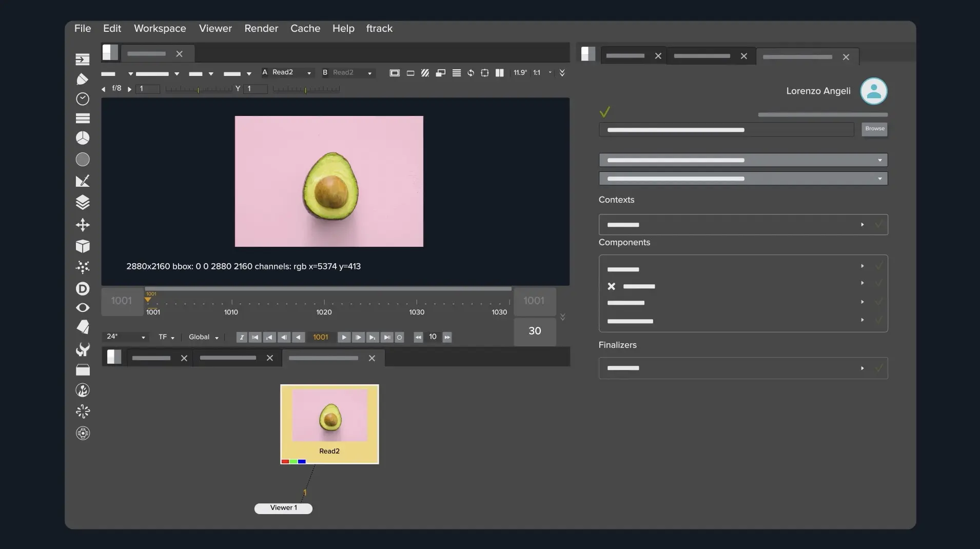
Task: Open the Render menu
Action: pos(261,29)
